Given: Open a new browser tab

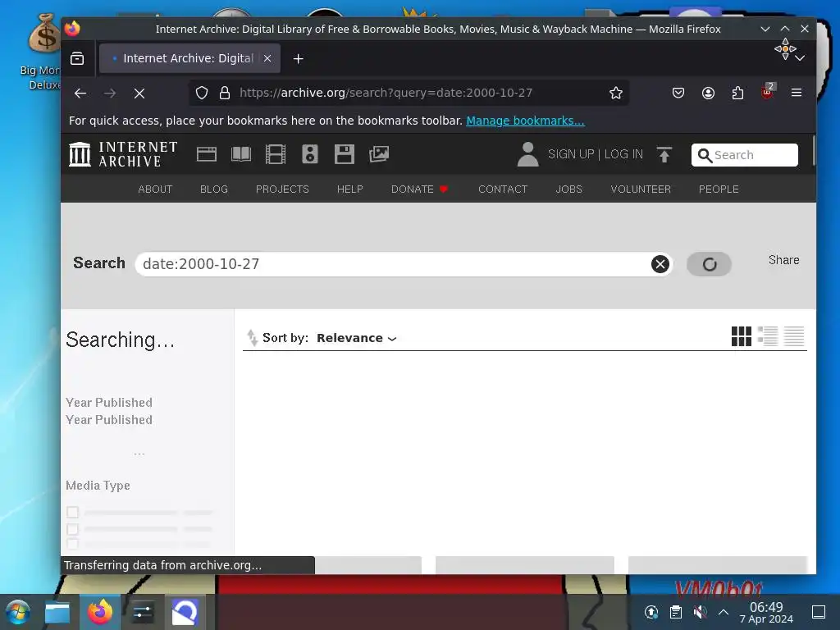Looking at the screenshot, I should point(299,58).
